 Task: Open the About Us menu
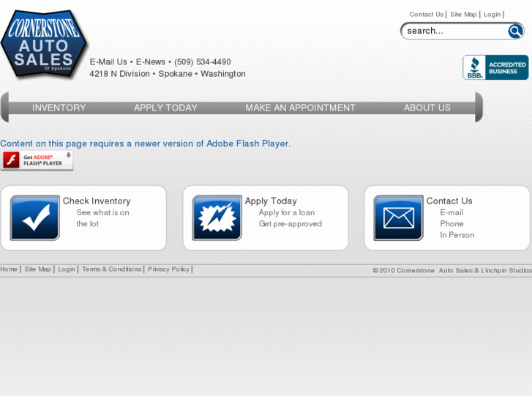click(x=427, y=108)
